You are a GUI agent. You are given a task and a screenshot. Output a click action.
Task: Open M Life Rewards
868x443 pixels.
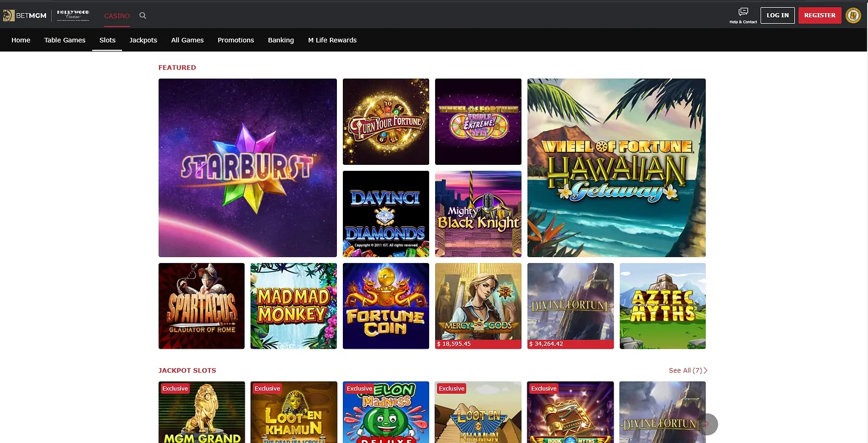[332, 40]
